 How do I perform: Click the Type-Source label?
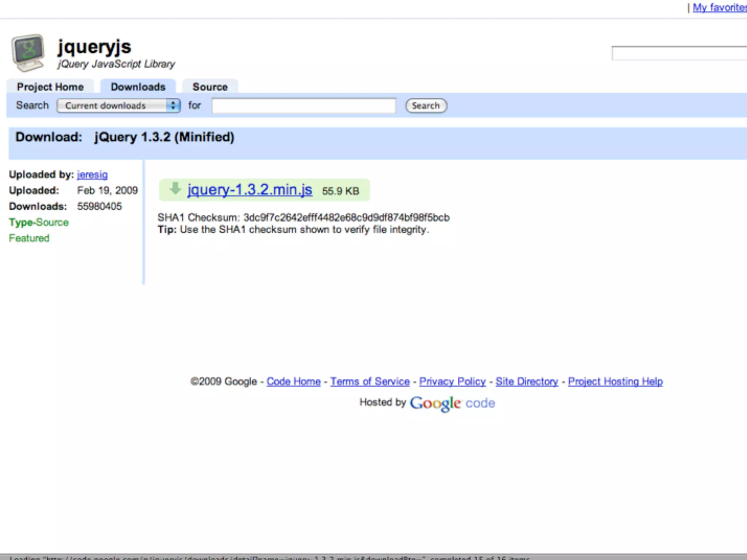pos(39,222)
